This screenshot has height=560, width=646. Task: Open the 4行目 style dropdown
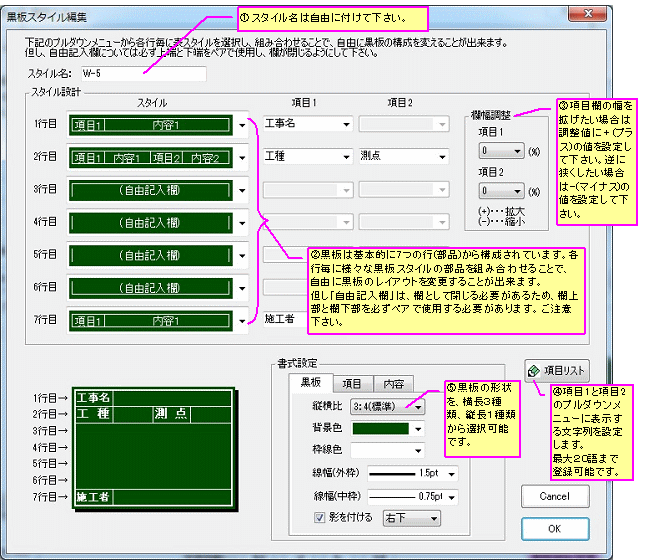pyautogui.click(x=242, y=223)
